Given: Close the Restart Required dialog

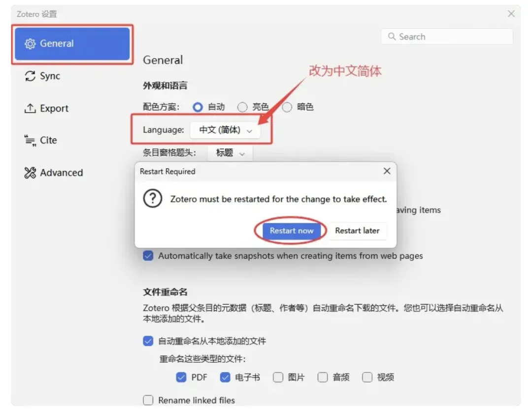Looking at the screenshot, I should click(x=387, y=171).
